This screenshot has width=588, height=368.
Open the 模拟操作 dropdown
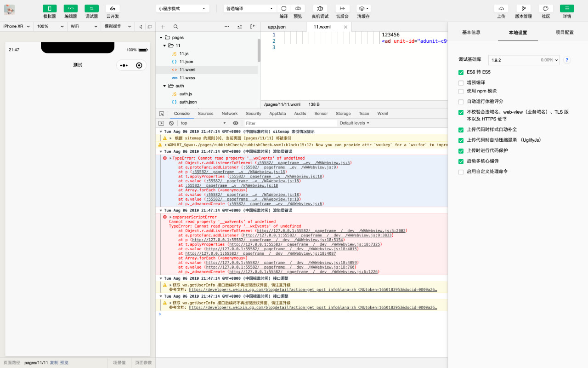coord(118,27)
